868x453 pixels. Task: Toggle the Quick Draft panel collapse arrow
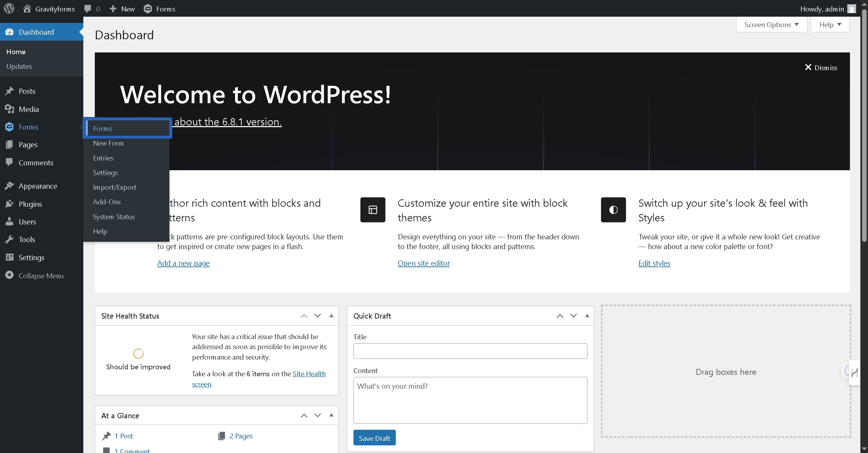tap(587, 316)
